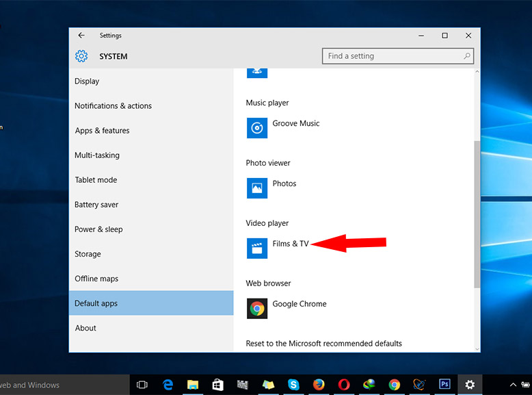Open Opera browser from taskbar
The image size is (532, 395).
[344, 385]
